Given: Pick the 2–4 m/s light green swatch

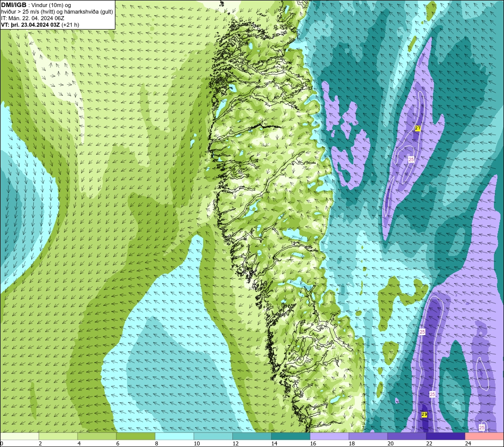Looking at the screenshot, I should tap(58, 436).
